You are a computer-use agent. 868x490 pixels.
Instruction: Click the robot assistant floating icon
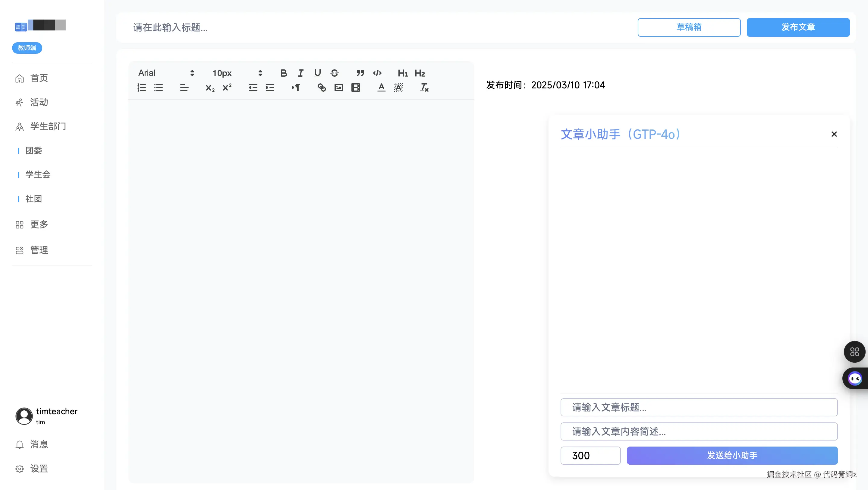tap(855, 378)
